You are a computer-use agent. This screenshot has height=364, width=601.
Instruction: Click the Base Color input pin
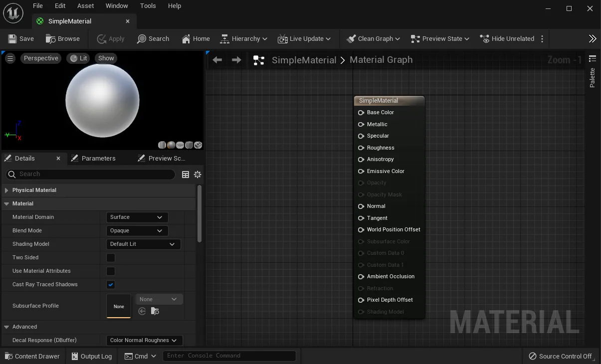click(361, 113)
